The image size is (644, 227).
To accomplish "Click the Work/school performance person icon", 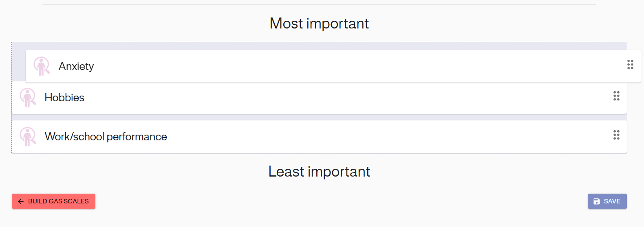I will pyautogui.click(x=28, y=137).
